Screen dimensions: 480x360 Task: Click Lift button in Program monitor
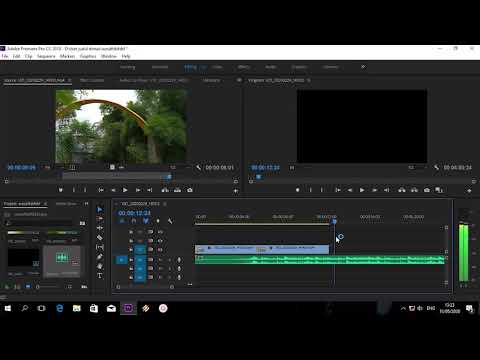402,190
